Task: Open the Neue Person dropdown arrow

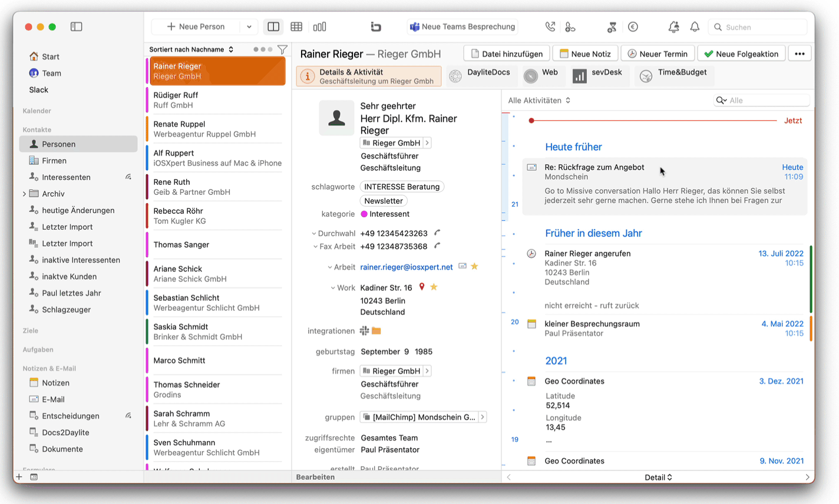Action: tap(249, 26)
